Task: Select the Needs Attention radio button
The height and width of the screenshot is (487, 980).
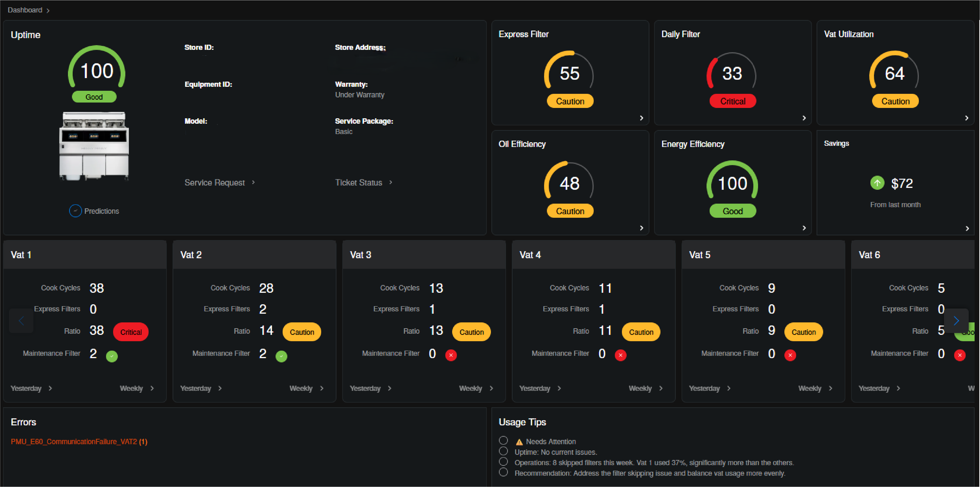Action: tap(503, 441)
